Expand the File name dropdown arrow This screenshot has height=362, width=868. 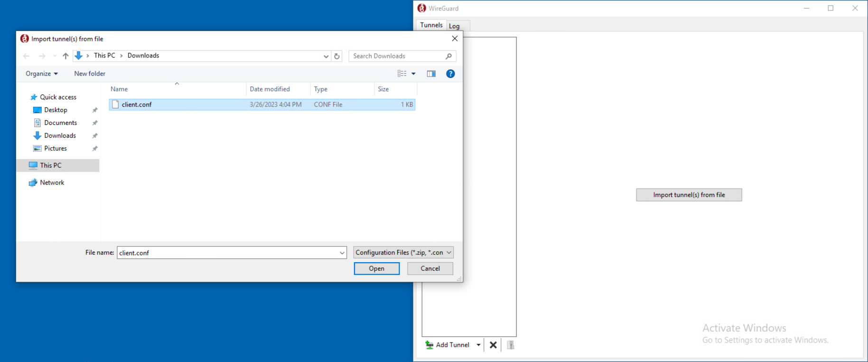(342, 253)
